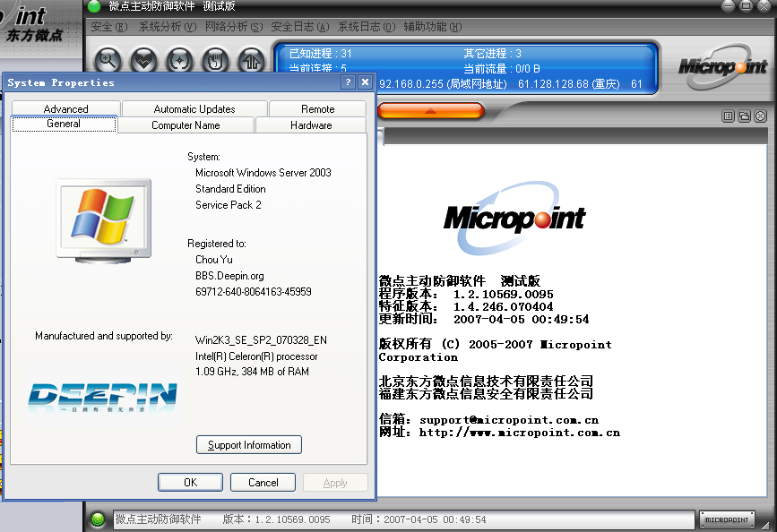Click the product ID 69712-640-8064163-45959
Viewport: 777px width, 532px height.
coord(254,292)
